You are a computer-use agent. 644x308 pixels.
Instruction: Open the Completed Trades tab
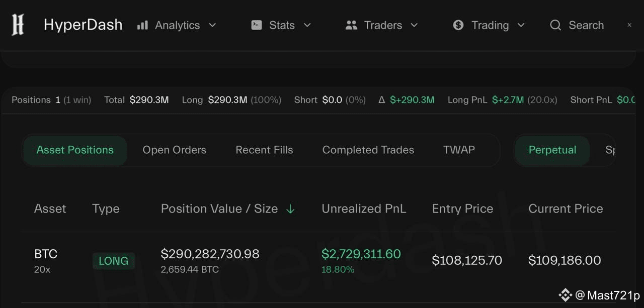368,150
